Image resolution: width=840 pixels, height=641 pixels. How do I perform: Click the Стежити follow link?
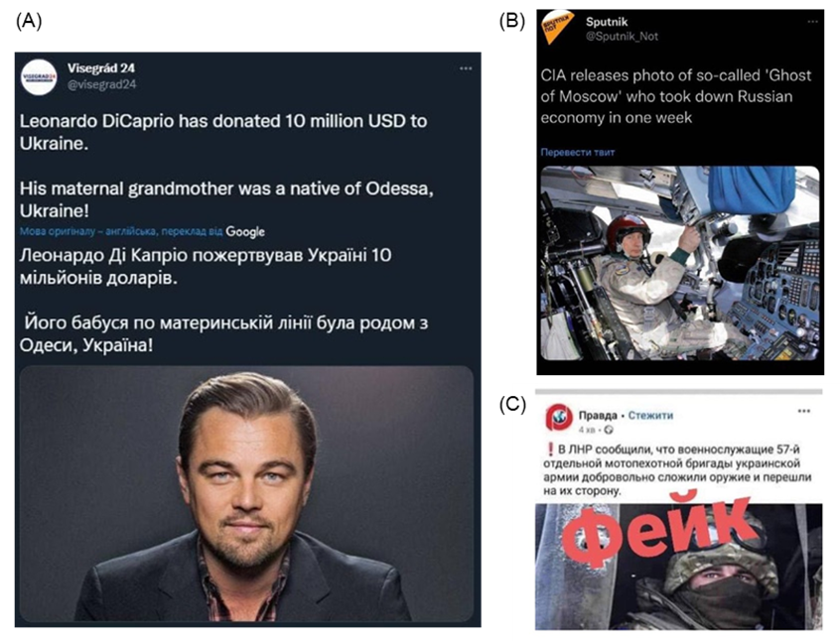tap(650, 416)
